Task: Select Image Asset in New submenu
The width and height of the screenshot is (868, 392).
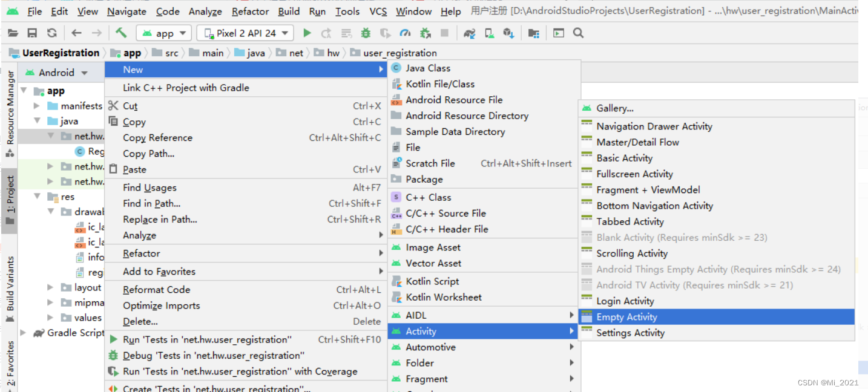Action: (x=484, y=247)
